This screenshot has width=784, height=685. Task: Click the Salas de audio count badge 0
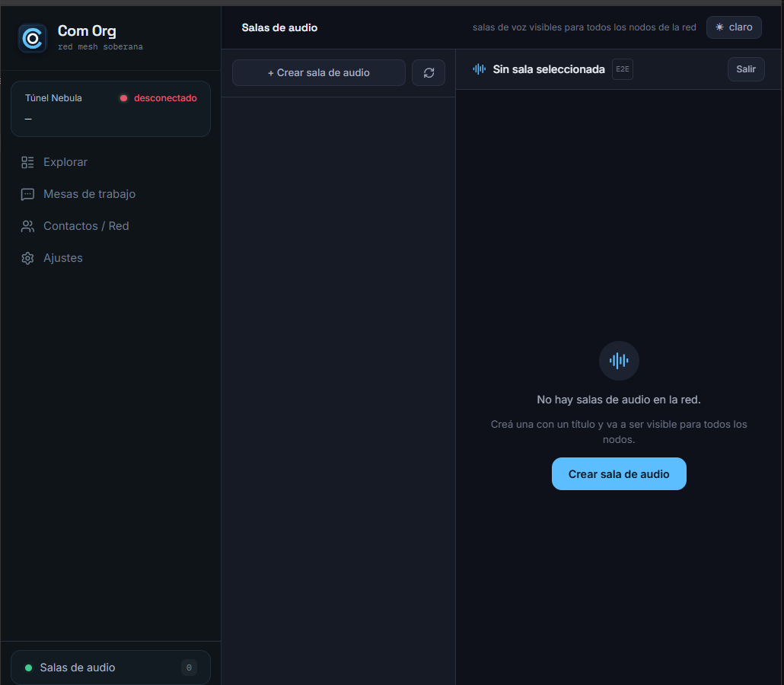point(189,668)
